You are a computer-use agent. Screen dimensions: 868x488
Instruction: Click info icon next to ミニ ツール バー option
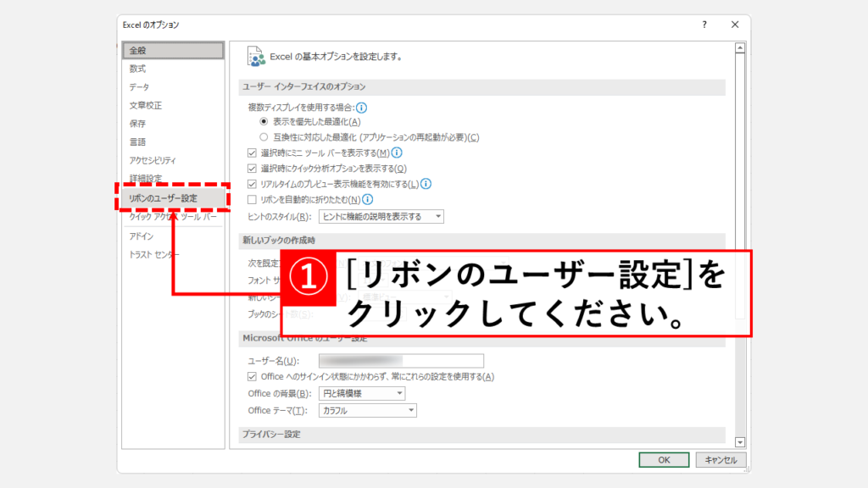click(396, 152)
